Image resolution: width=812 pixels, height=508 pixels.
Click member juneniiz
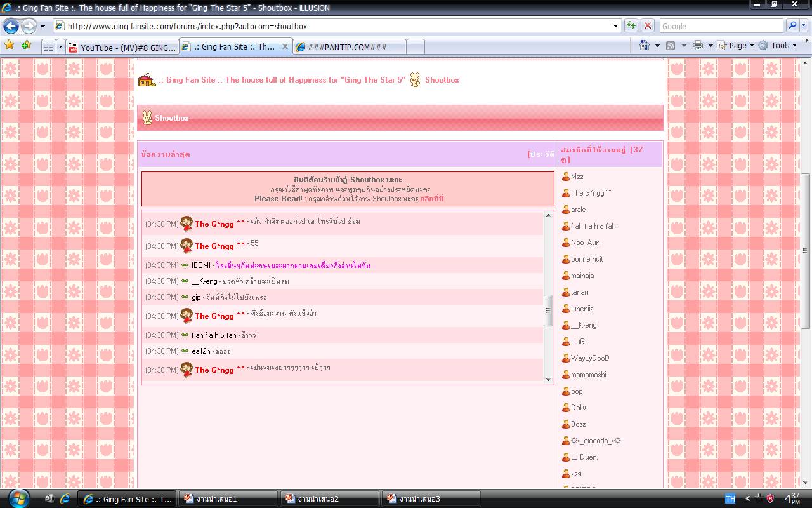[x=582, y=309]
